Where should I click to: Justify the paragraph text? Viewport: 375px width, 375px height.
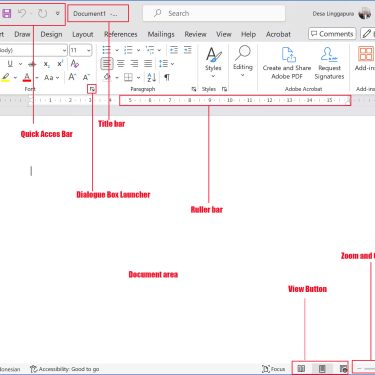pyautogui.click(x=148, y=64)
